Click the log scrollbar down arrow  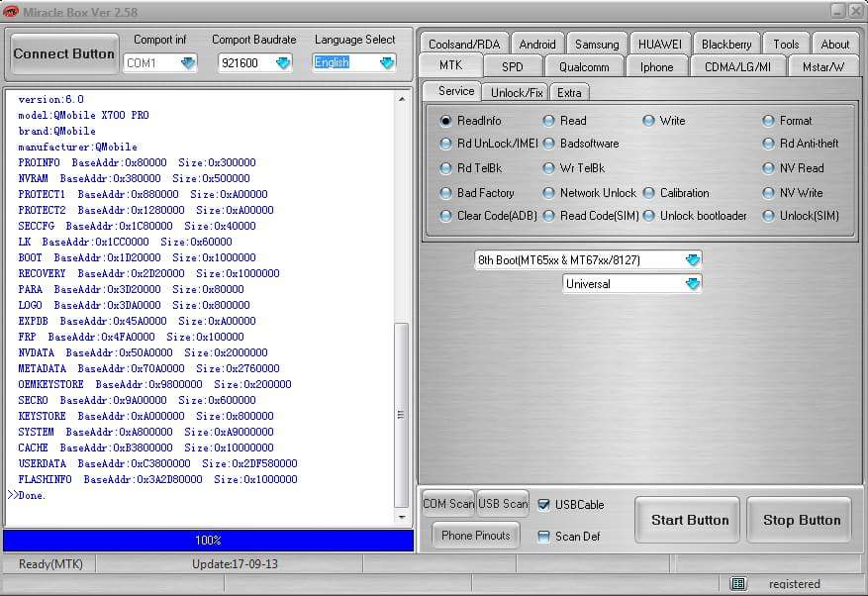402,517
